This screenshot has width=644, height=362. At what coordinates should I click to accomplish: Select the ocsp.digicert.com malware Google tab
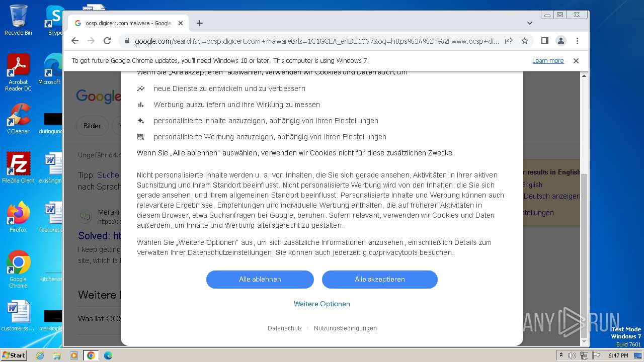(128, 23)
